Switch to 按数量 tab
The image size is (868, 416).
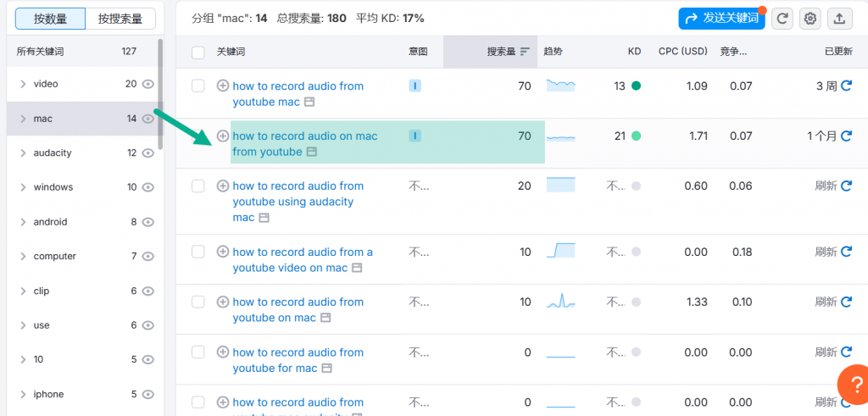pyautogui.click(x=50, y=19)
